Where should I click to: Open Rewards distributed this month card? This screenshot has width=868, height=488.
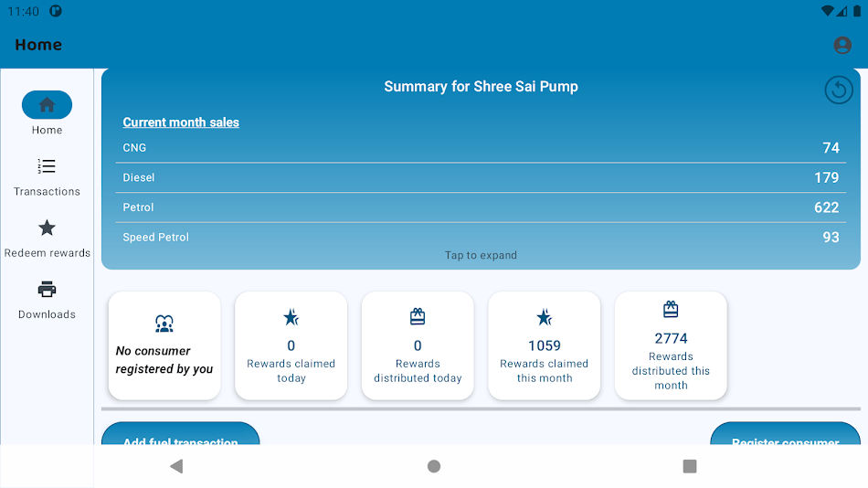point(671,345)
